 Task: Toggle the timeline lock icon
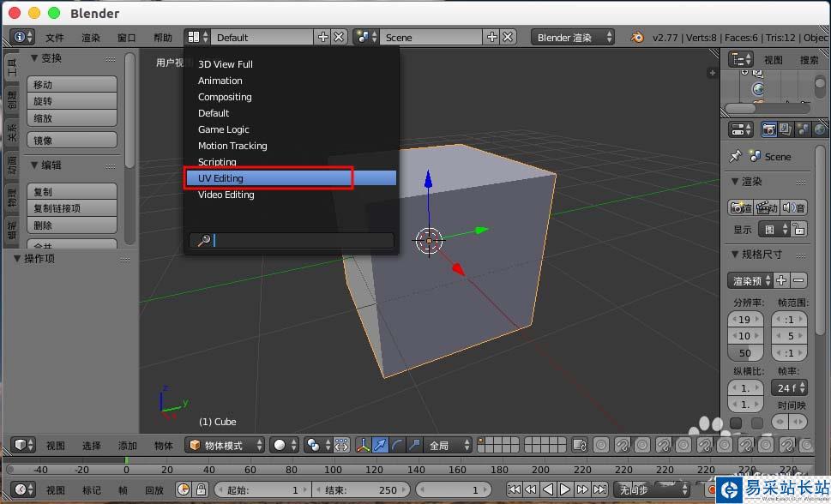(x=201, y=489)
